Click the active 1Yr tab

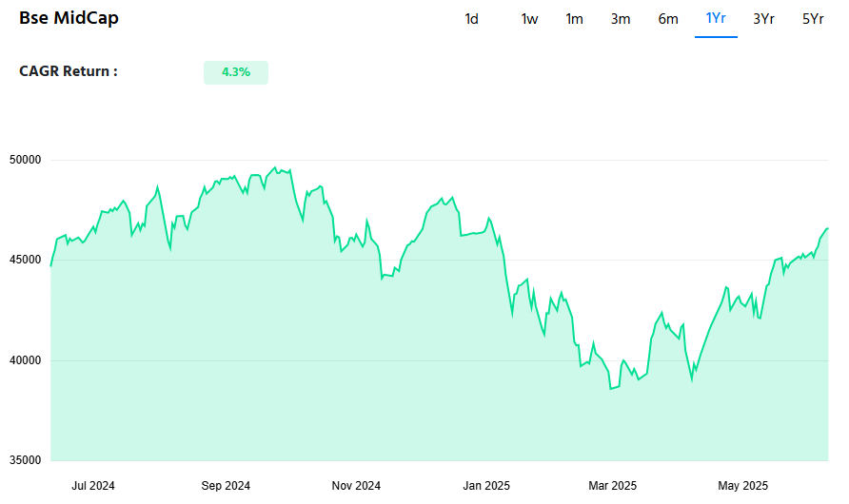715,18
